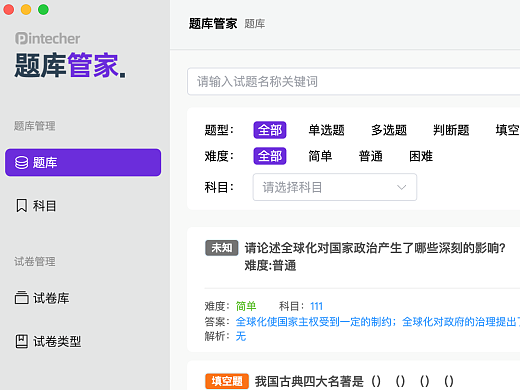Filter question type by 单选题
Viewport: 520px width, 390px height.
pos(326,130)
